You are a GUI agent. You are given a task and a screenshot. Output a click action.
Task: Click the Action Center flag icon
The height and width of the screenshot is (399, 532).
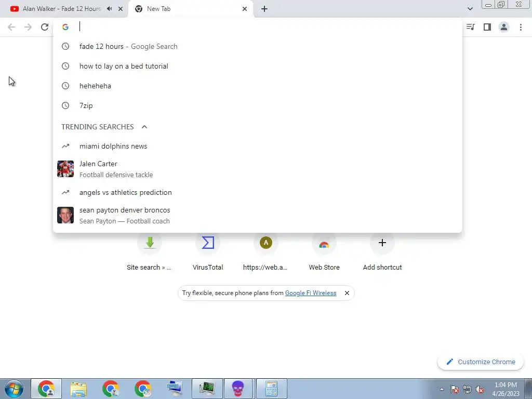point(455,390)
